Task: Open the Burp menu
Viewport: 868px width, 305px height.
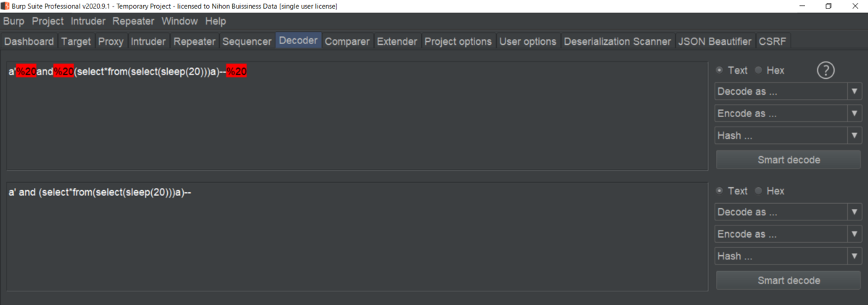Action: [14, 21]
